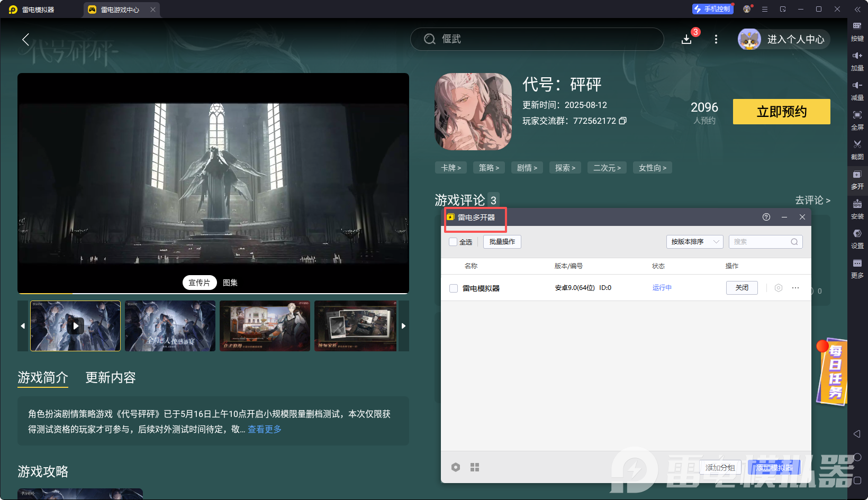Switch to fullscreen using 全屏 icon
This screenshot has width=868, height=500.
tap(857, 121)
